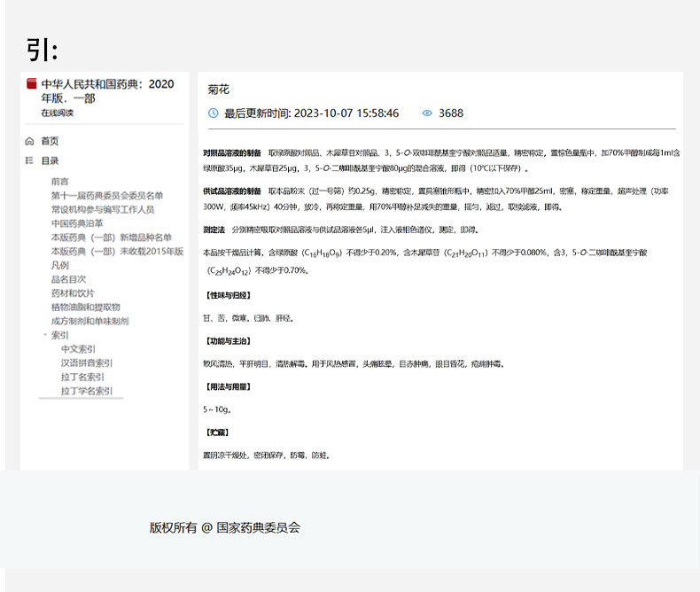The width and height of the screenshot is (700, 592).
Task: Click the list icon beside 目录
Action: [x=29, y=160]
